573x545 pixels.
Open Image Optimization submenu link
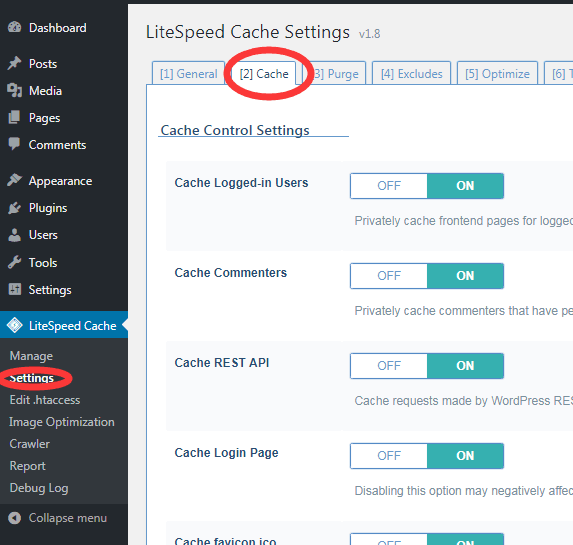tap(62, 422)
